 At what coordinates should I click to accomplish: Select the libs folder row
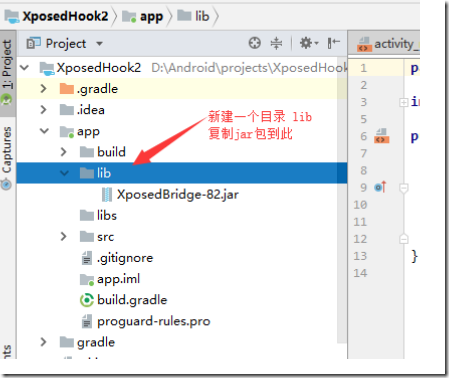click(x=182, y=215)
